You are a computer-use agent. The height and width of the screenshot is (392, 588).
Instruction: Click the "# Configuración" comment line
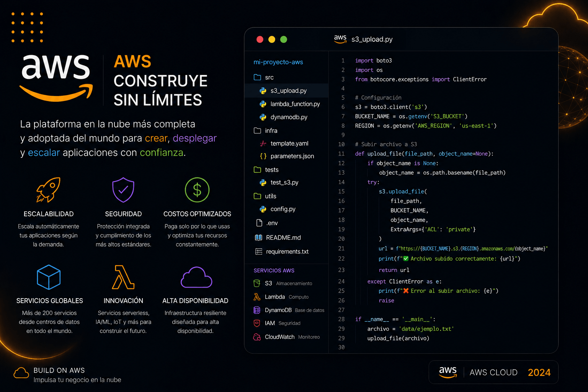(x=378, y=98)
